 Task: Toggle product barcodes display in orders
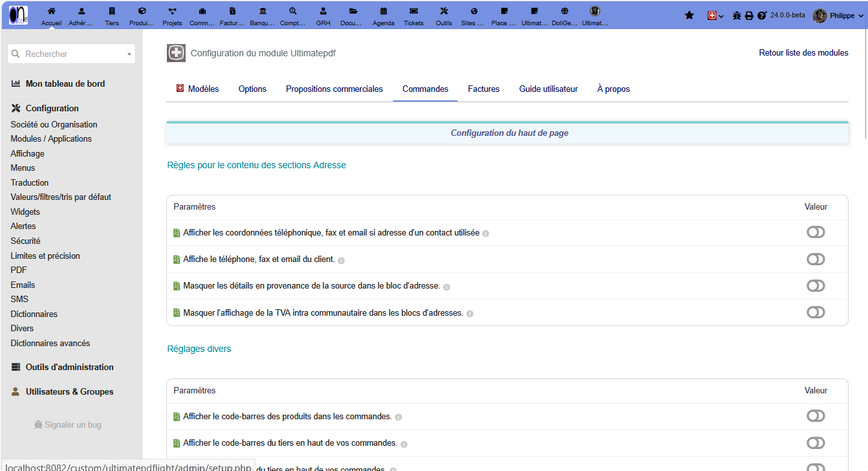816,416
